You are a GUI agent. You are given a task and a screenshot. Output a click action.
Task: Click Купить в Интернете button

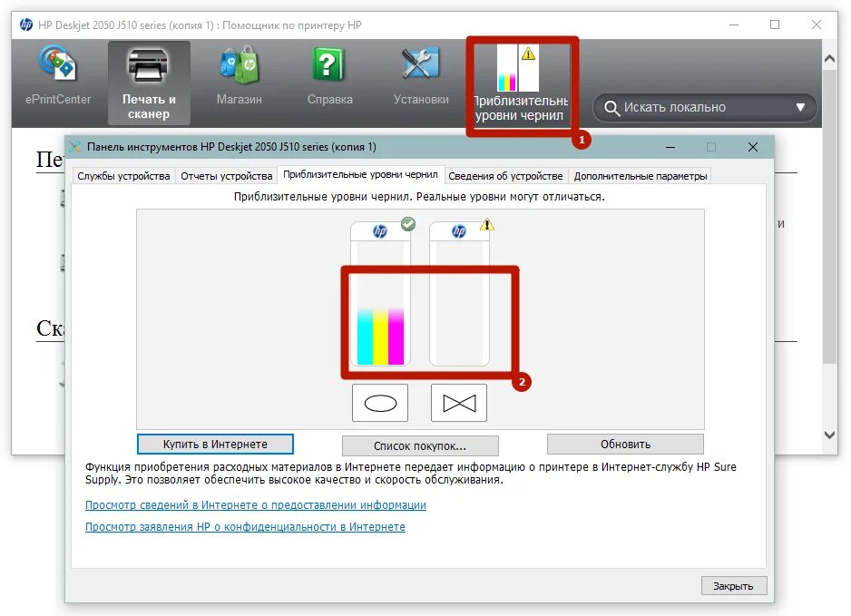pos(215,444)
